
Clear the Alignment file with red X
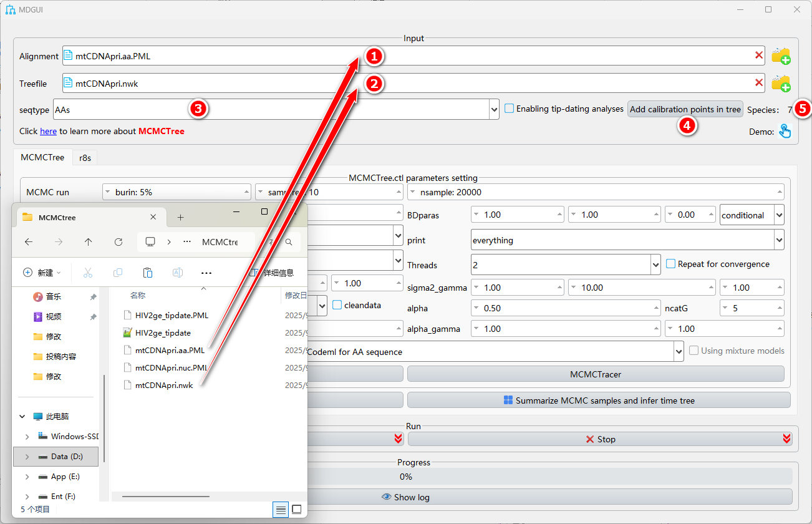759,56
